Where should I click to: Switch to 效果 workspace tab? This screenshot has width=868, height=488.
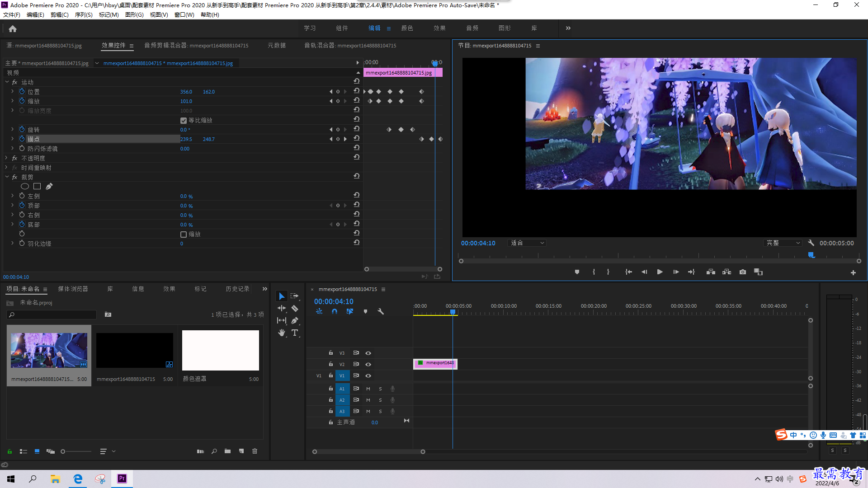click(x=439, y=28)
